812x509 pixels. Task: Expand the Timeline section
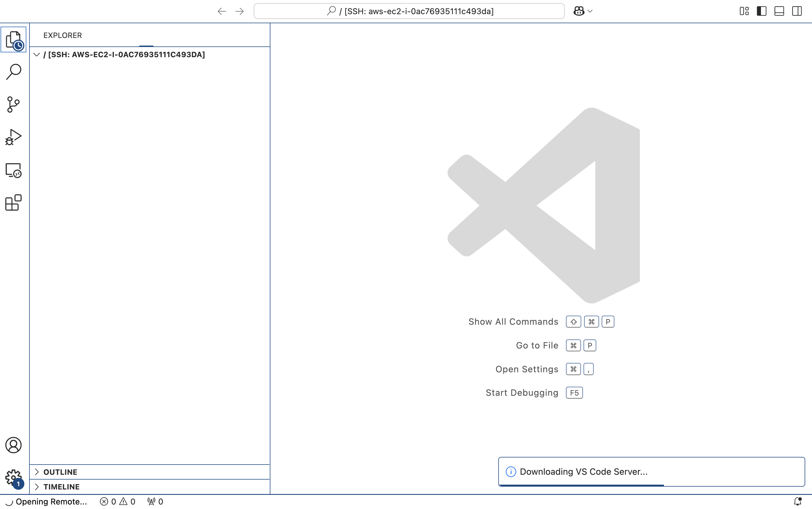tap(150, 487)
